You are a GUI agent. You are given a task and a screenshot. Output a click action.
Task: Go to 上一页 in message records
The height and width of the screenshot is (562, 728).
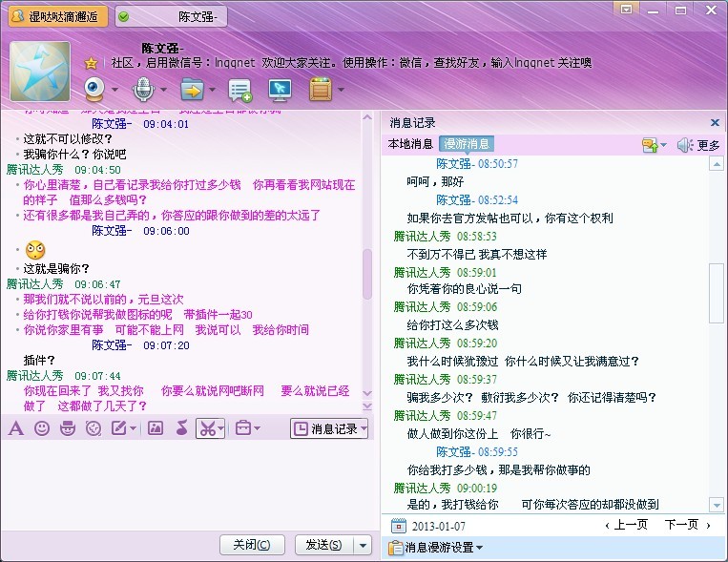626,525
